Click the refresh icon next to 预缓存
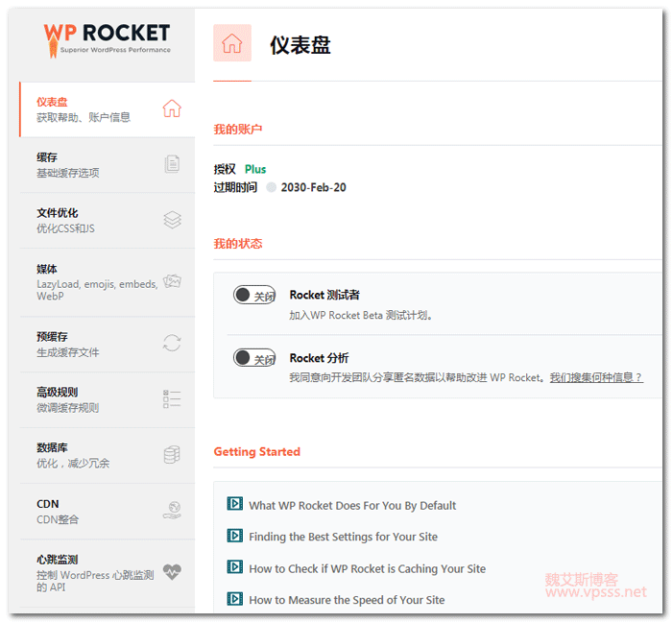Viewport: 672px width, 623px height. tap(172, 343)
